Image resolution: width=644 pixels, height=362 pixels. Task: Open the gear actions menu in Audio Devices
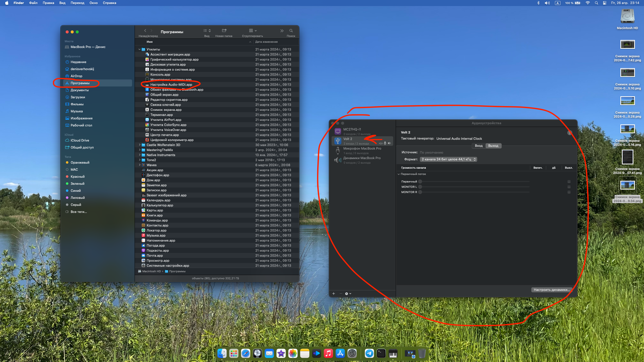coord(348,294)
